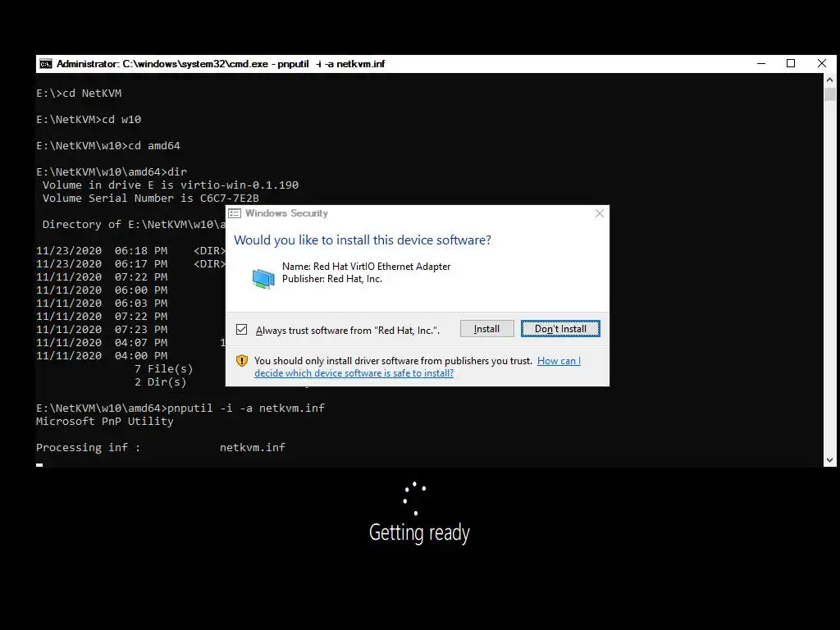Click the 'Getting ready' text

click(419, 532)
